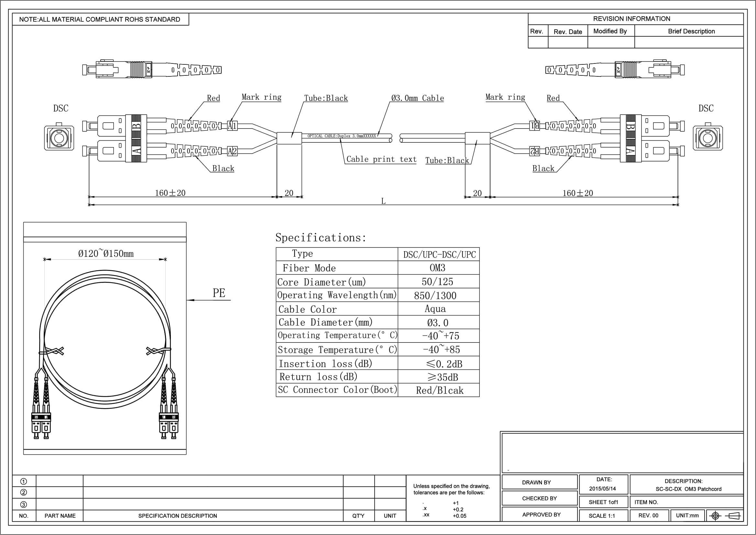Click the tolerance note starting Unless specified

point(451,489)
